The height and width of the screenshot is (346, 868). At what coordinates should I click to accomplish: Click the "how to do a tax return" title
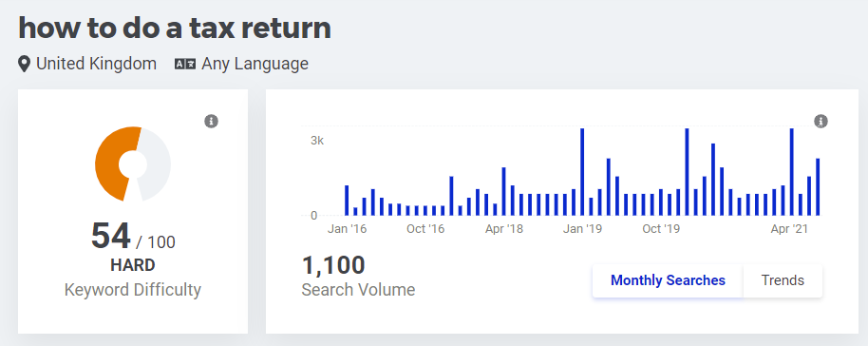175,28
